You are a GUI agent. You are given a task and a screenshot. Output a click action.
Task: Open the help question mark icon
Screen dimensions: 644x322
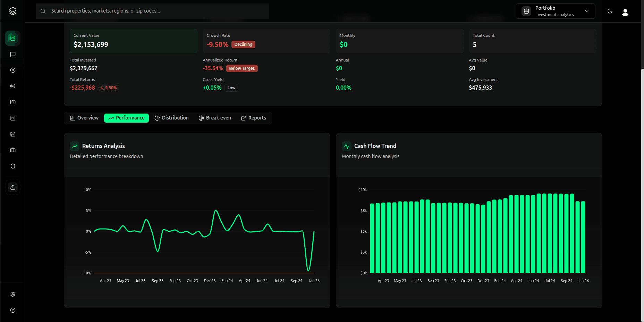pyautogui.click(x=13, y=310)
